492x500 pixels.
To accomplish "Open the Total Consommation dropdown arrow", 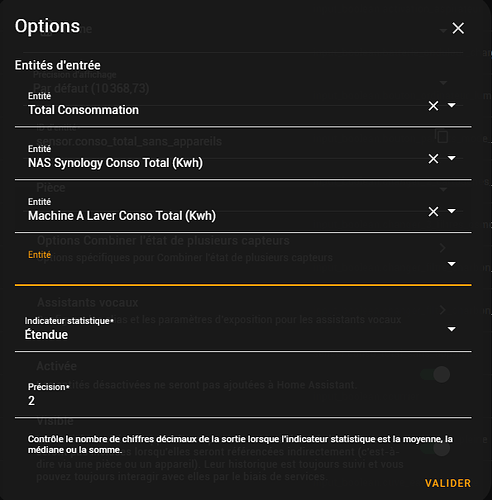I will coord(452,105).
